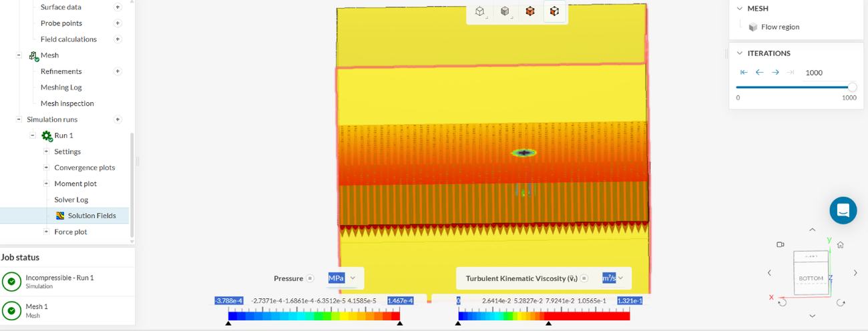868x331 pixels.
Task: Add new Field calculations item
Action: 118,39
